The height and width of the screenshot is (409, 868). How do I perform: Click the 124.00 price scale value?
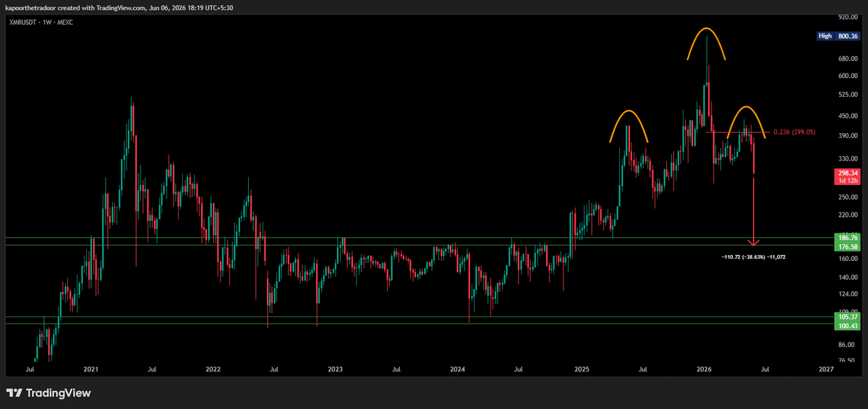point(847,294)
